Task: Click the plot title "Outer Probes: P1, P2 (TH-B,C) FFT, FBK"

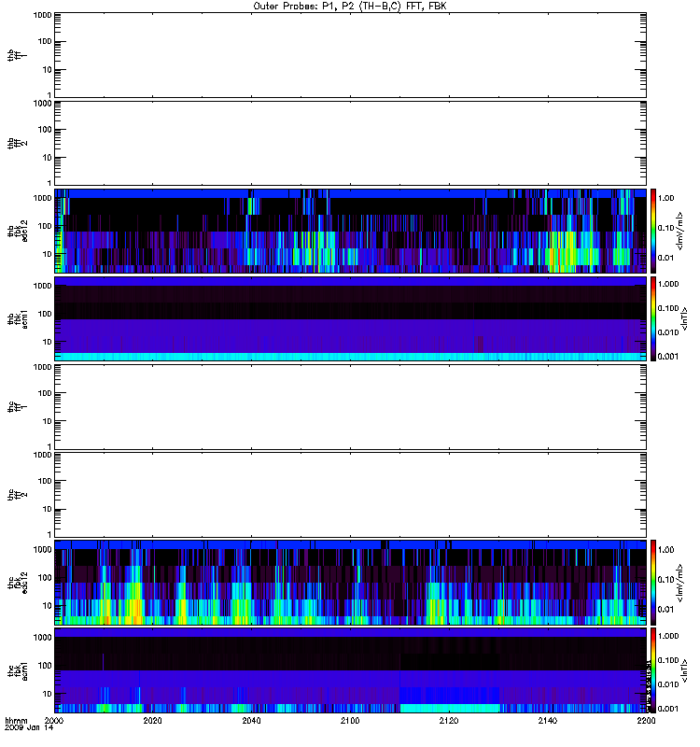Action: (350, 7)
